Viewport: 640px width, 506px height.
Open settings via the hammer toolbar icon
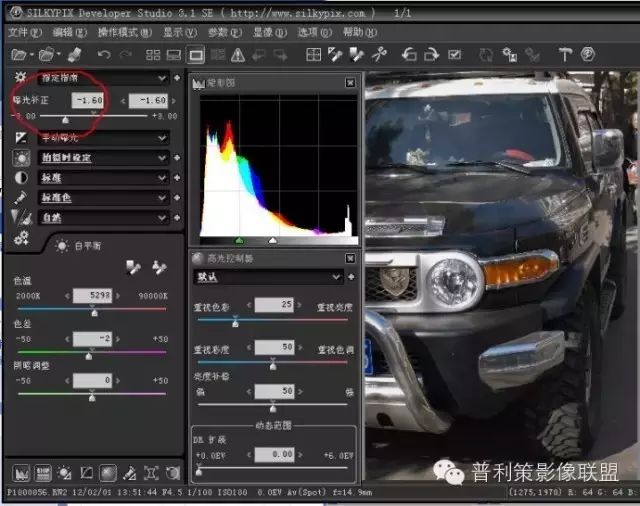click(x=565, y=54)
